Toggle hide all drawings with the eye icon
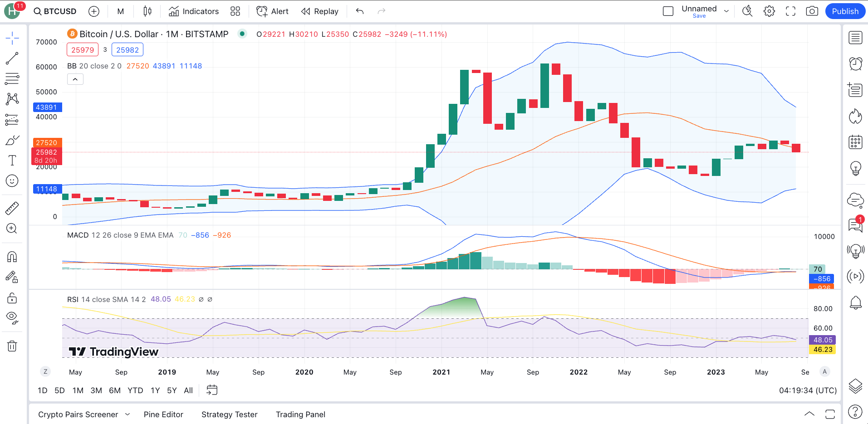The width and height of the screenshot is (868, 424). pyautogui.click(x=12, y=317)
